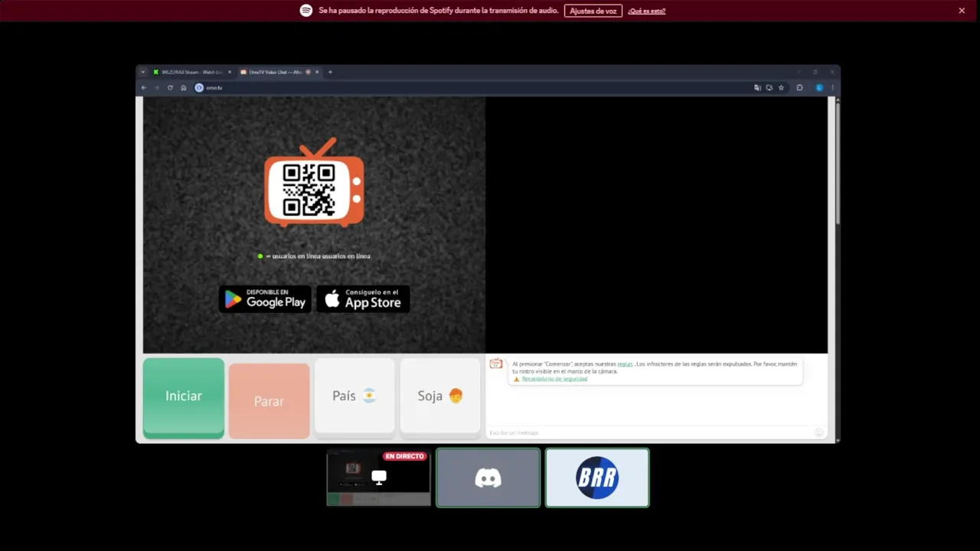The height and width of the screenshot is (551, 980).
Task: Click the OmeTV avatar icon in chat
Action: click(496, 364)
